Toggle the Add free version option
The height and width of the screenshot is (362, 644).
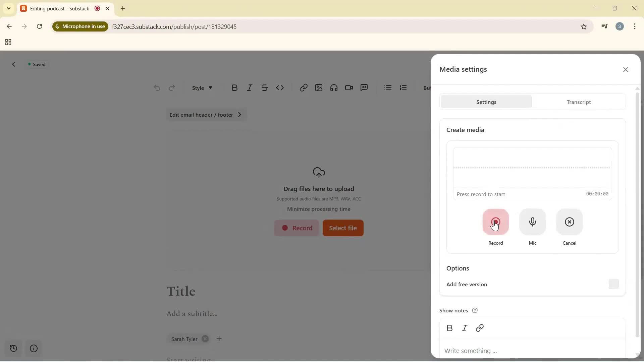614,284
